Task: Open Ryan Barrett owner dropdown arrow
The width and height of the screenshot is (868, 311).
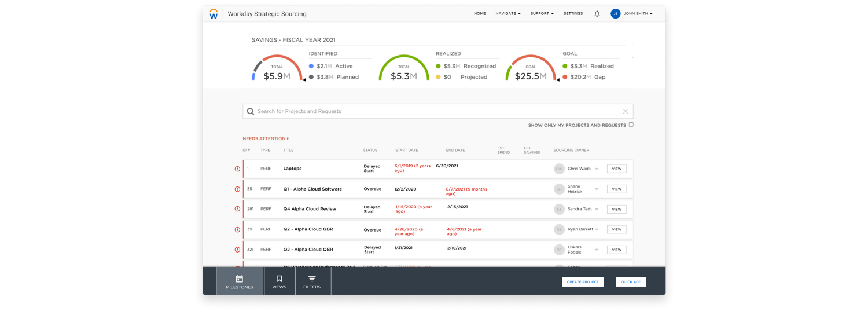Action: 597,230
